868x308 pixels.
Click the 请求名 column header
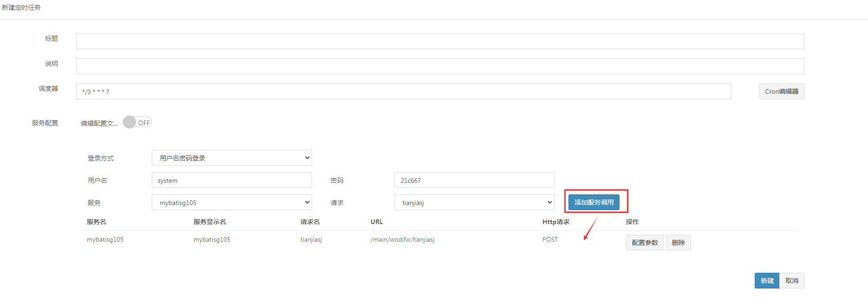click(x=310, y=222)
